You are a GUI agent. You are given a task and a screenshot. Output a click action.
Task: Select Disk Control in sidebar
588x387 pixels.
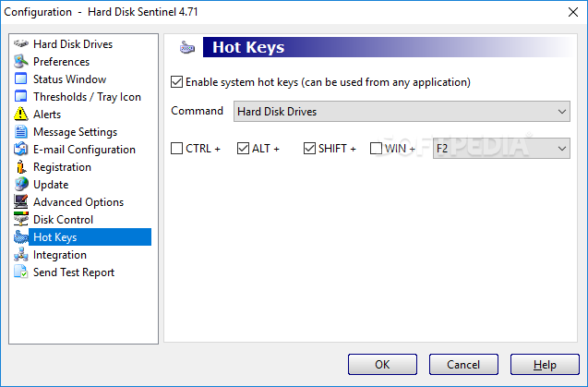click(x=63, y=220)
